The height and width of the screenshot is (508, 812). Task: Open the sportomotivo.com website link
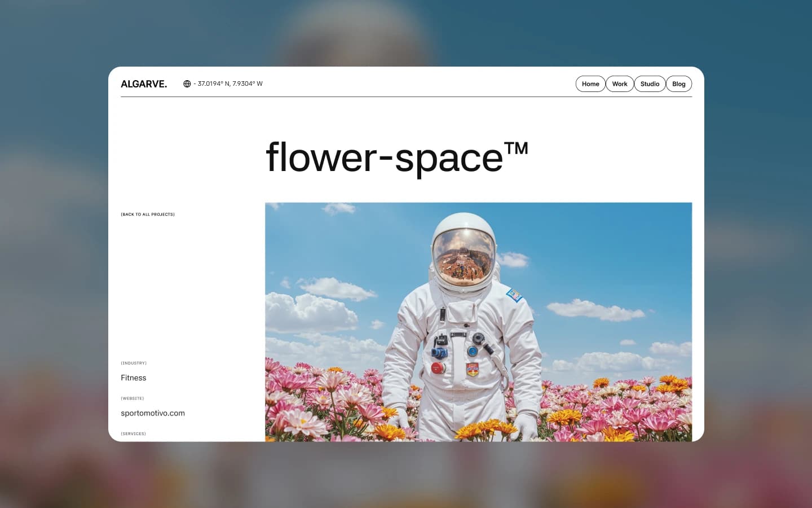pos(153,413)
